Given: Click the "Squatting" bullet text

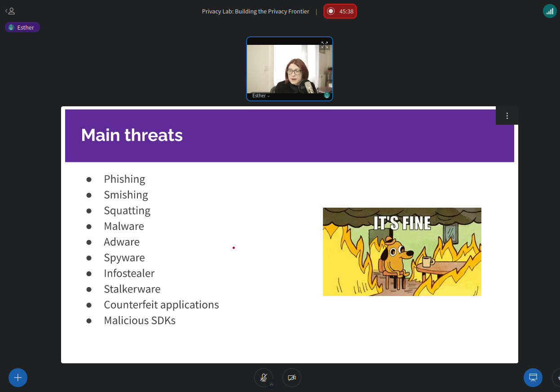Looking at the screenshot, I should (x=127, y=210).
